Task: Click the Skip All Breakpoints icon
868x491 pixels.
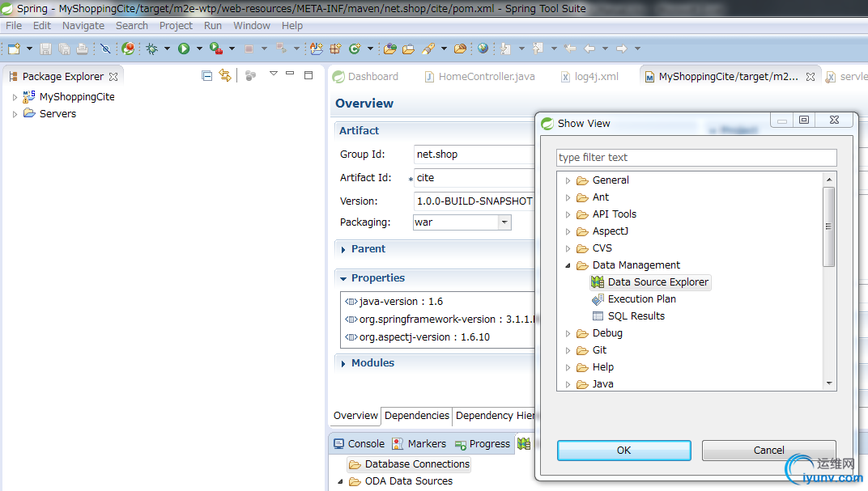Action: (x=105, y=49)
